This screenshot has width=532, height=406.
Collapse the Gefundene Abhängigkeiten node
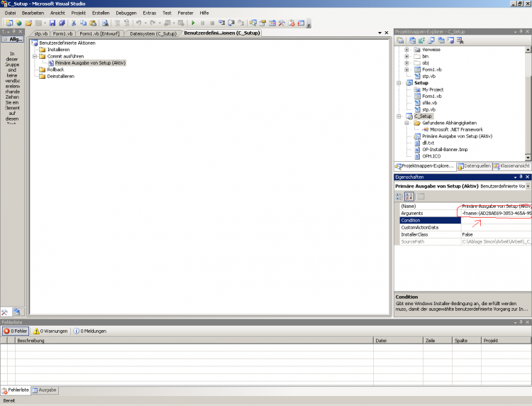406,123
